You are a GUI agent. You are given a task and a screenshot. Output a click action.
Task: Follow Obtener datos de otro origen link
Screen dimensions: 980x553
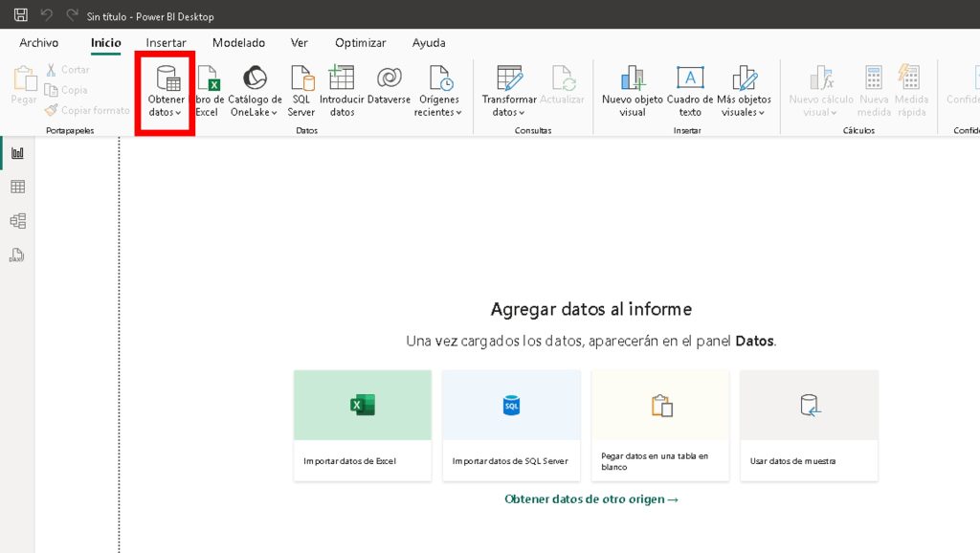tap(591, 499)
